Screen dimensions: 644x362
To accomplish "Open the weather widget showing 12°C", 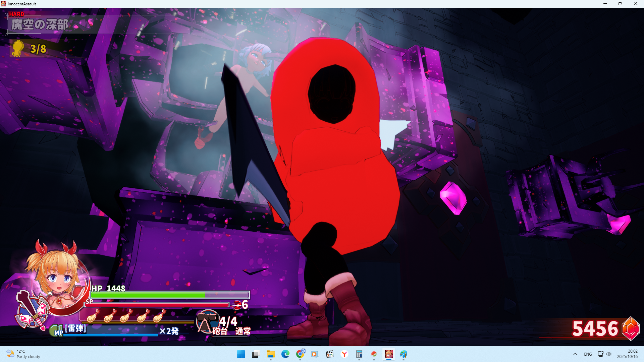I will pos(23,354).
